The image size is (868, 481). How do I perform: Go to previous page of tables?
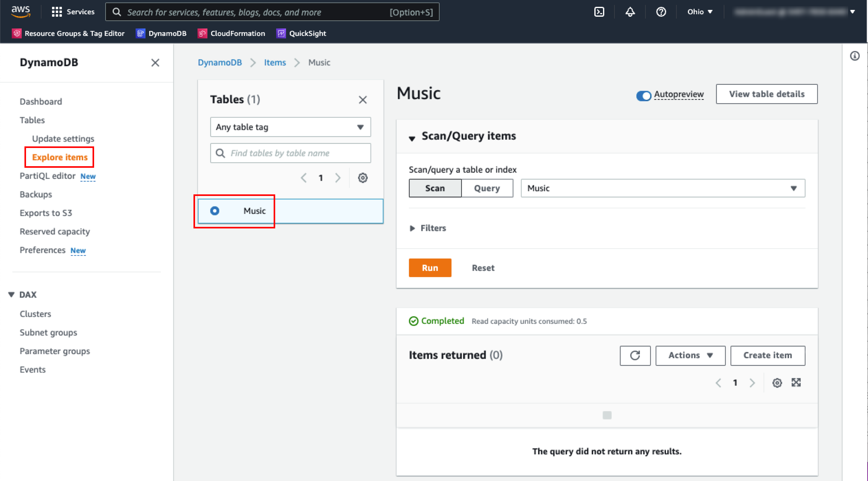pyautogui.click(x=304, y=178)
